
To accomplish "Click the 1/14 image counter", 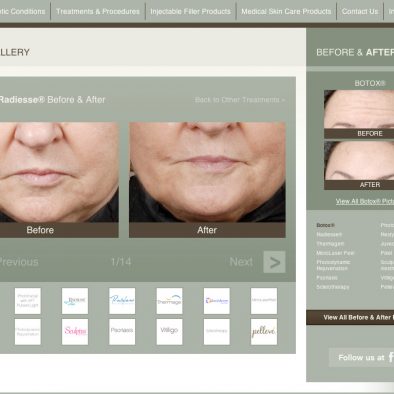I will [x=121, y=262].
